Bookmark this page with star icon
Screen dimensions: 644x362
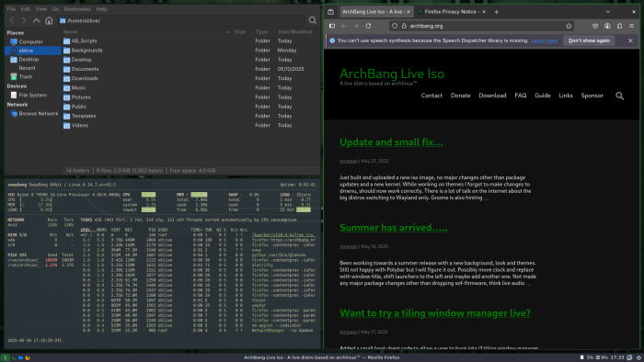(569, 26)
